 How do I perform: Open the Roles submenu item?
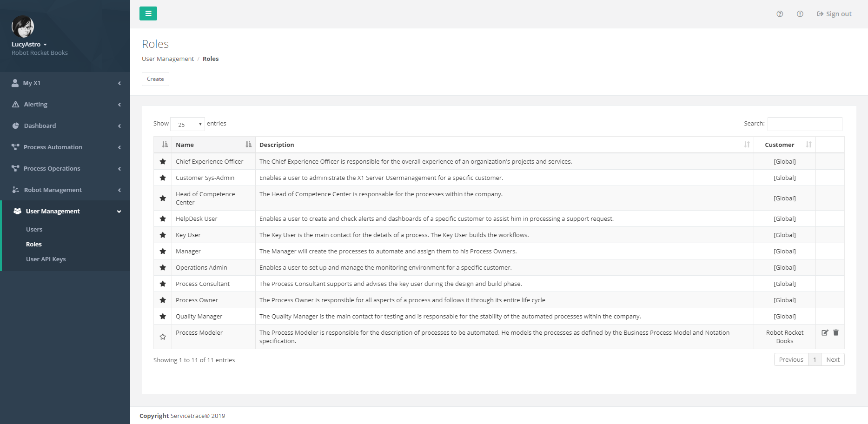click(x=33, y=244)
